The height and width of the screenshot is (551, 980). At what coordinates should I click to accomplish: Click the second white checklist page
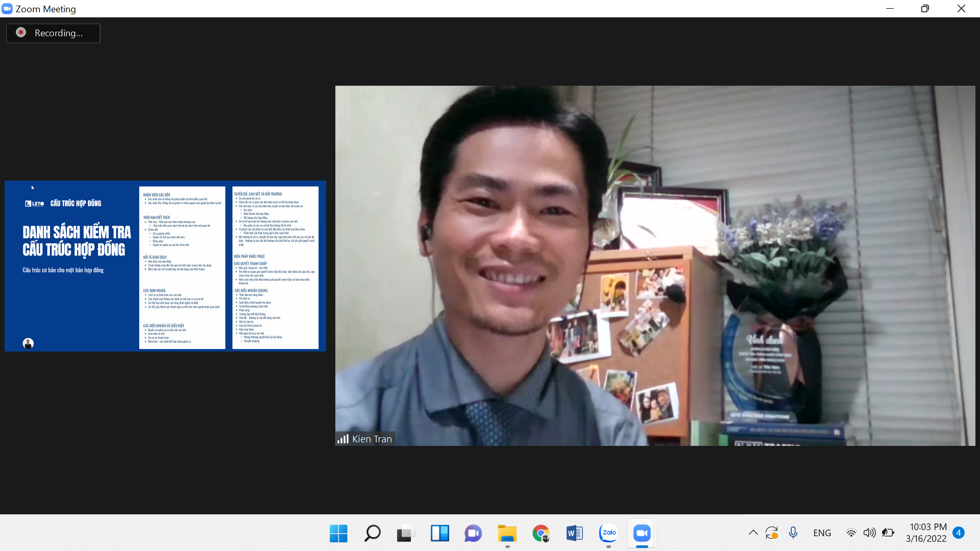coord(275,268)
